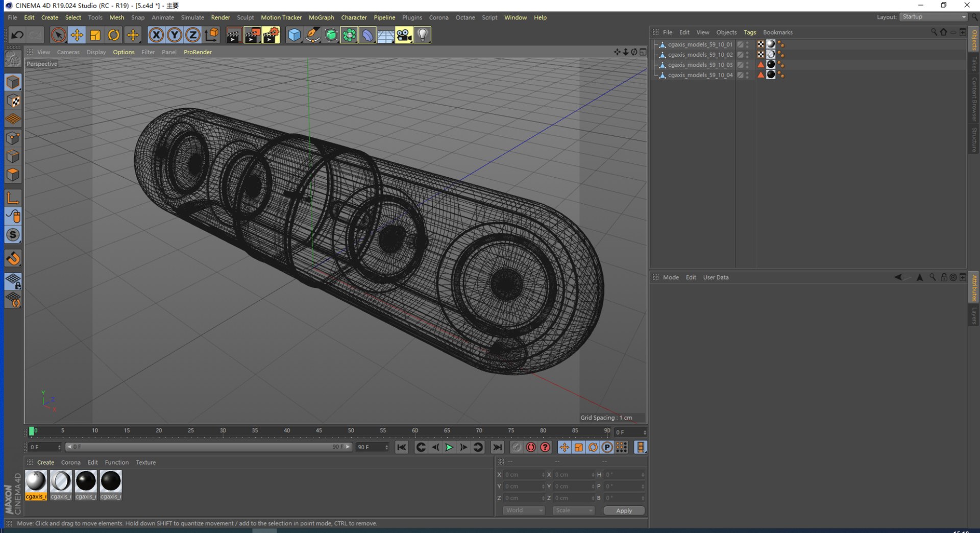Click the Camera object icon
Viewport: 980px width, 533px height.
coord(404,35)
